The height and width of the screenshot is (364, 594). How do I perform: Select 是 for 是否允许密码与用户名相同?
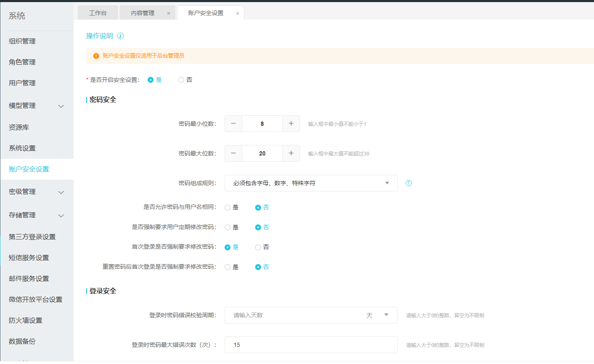pyautogui.click(x=228, y=208)
